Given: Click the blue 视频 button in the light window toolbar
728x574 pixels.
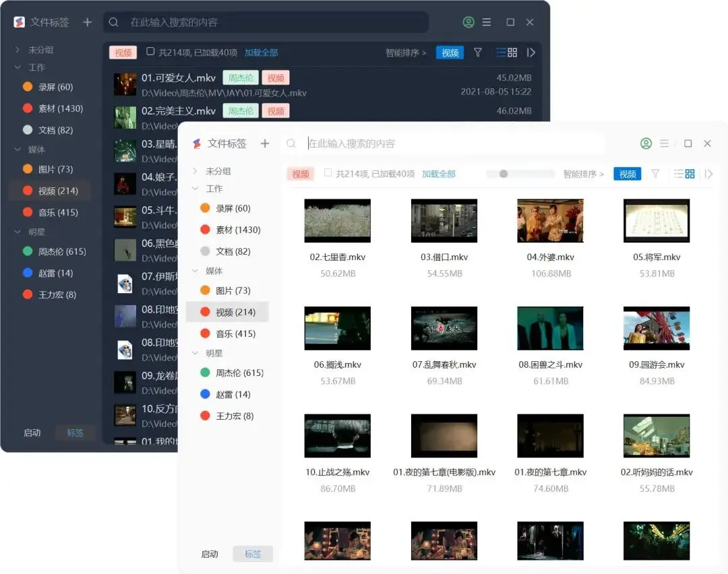Looking at the screenshot, I should tap(628, 174).
